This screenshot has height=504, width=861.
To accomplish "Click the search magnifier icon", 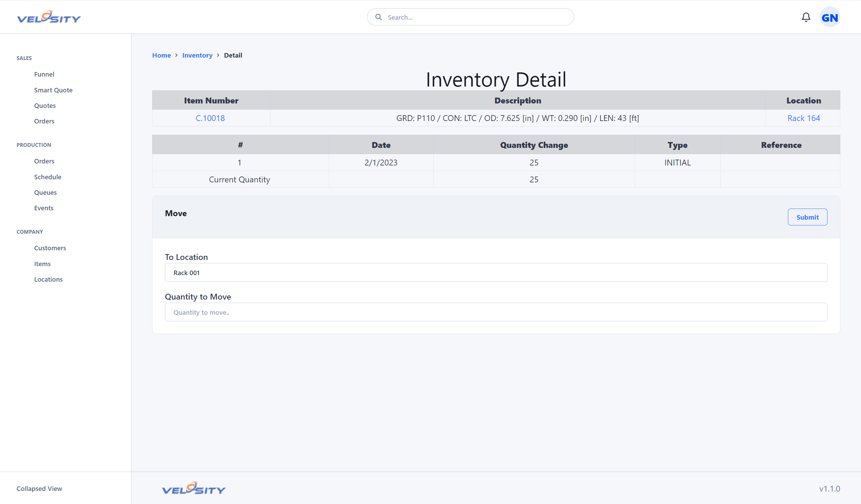I will click(x=378, y=17).
